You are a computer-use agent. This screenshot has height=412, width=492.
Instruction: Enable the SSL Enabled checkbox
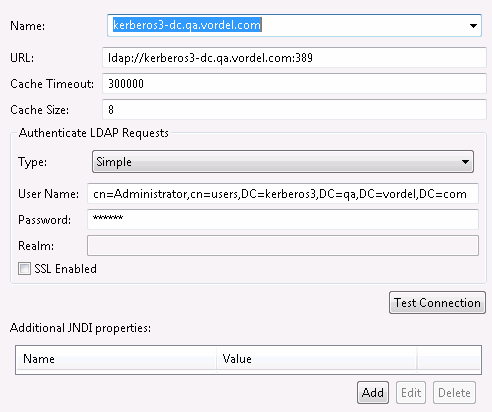pos(24,269)
